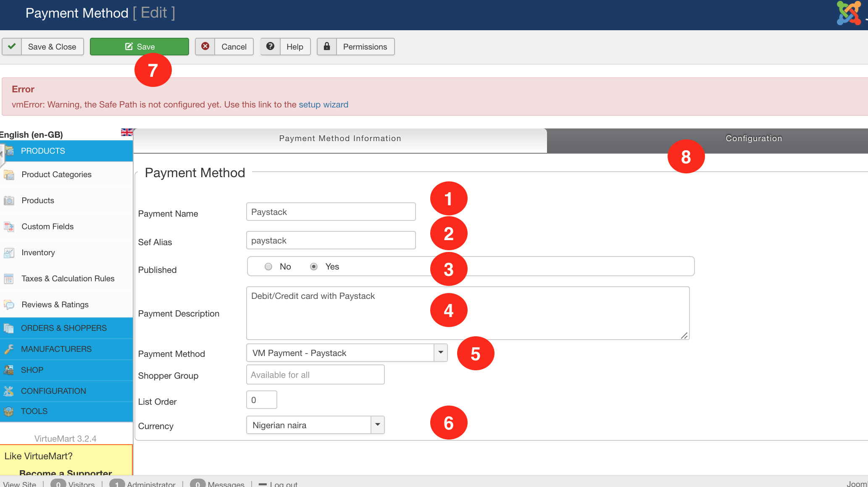Select No for Published
The width and height of the screenshot is (868, 487).
click(268, 267)
